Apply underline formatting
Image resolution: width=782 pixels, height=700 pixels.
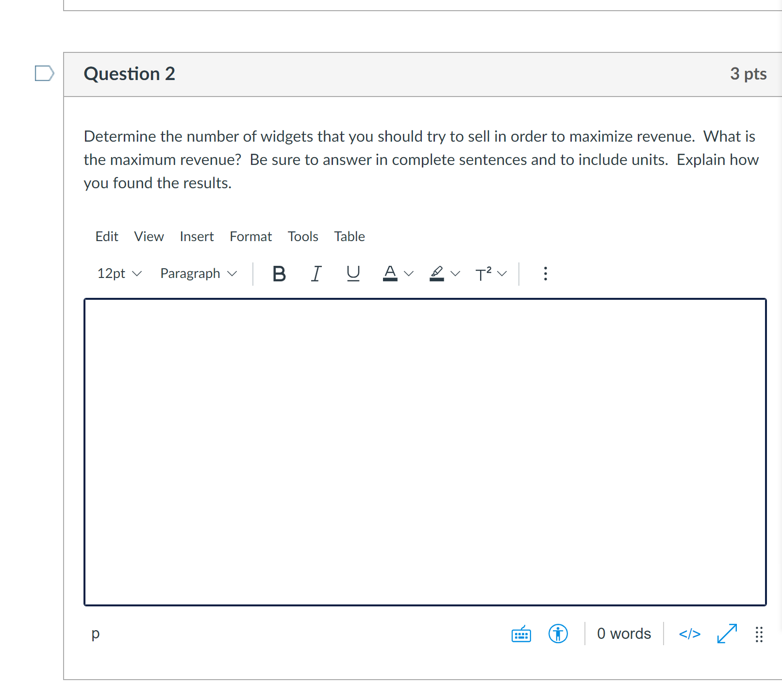coord(352,274)
